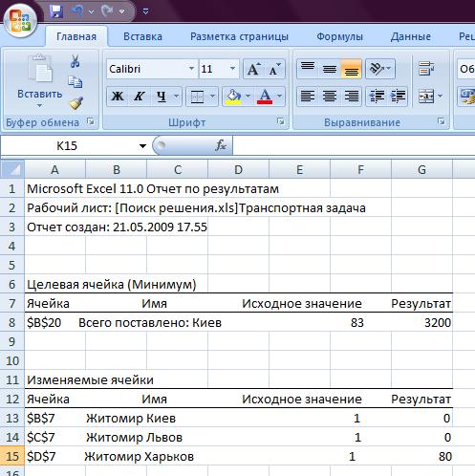Increase cell indent
This screenshot has width=475, height=476.
coord(398,96)
